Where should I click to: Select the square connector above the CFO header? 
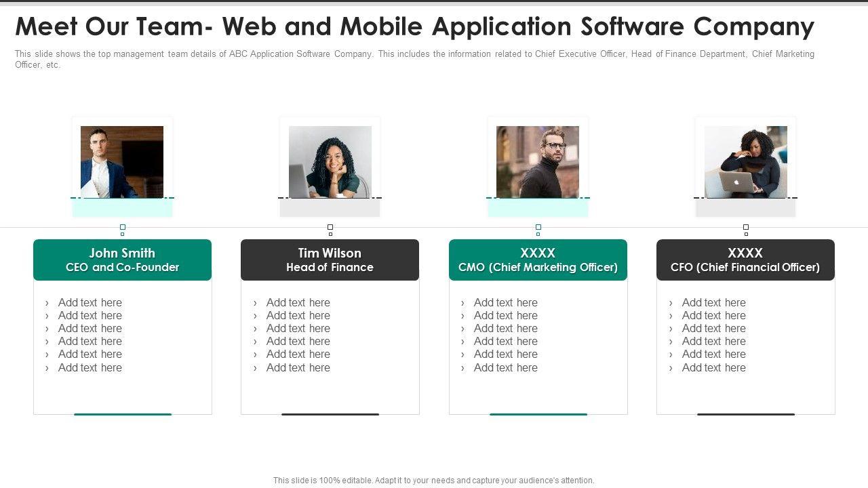click(x=746, y=228)
